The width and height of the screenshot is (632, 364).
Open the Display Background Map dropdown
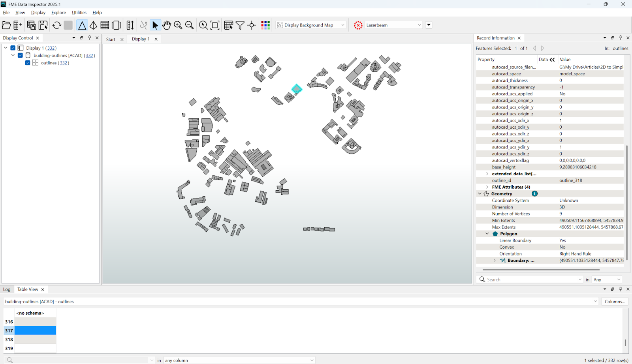point(342,25)
